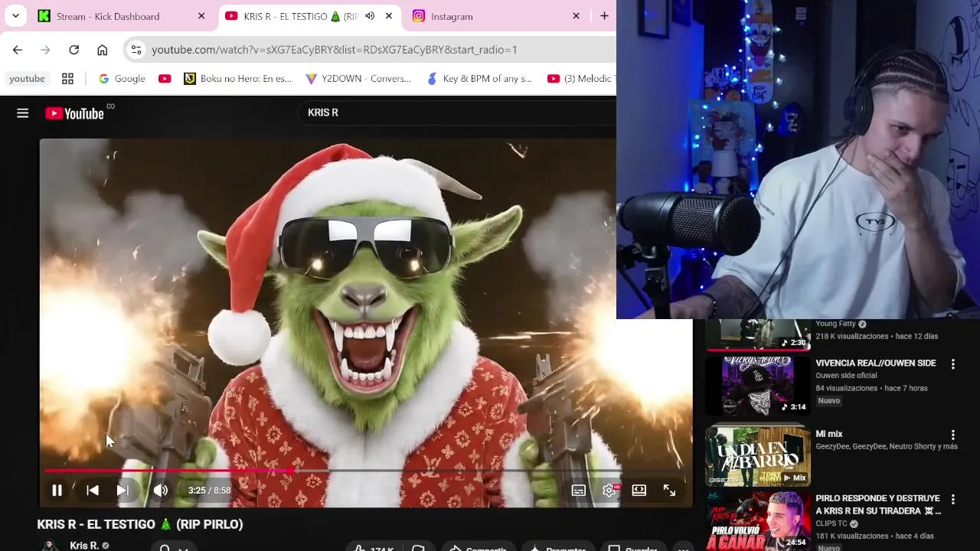Toggle subtitles on the video
The width and height of the screenshot is (980, 551).
(x=579, y=491)
